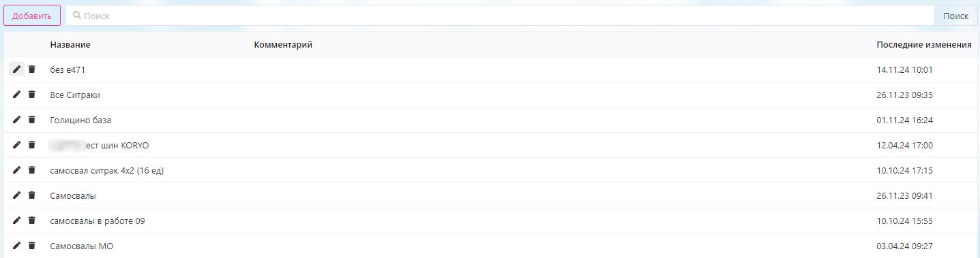Viewport: 980px width, 258px height.
Task: Delete the "ест шин KORYO" entry
Action: pos(32,145)
